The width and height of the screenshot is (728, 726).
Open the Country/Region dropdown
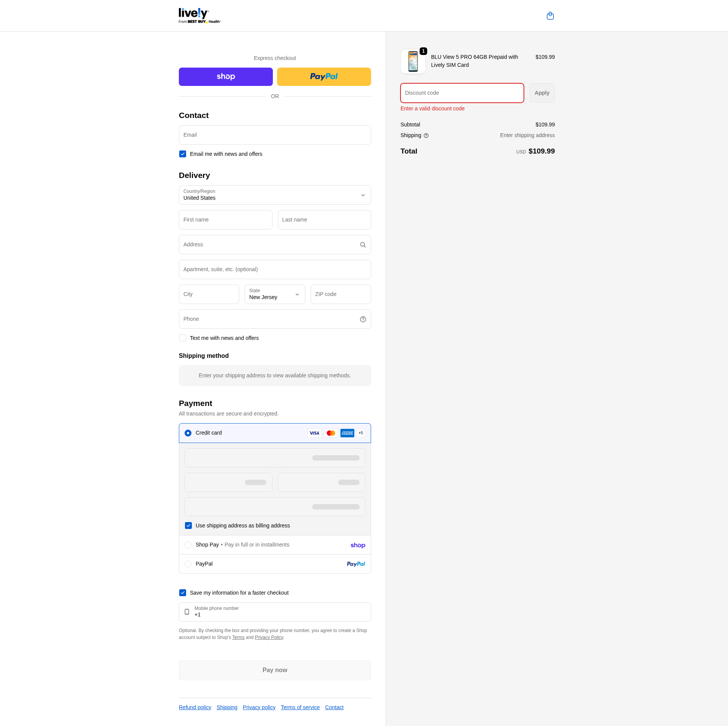[x=275, y=195]
